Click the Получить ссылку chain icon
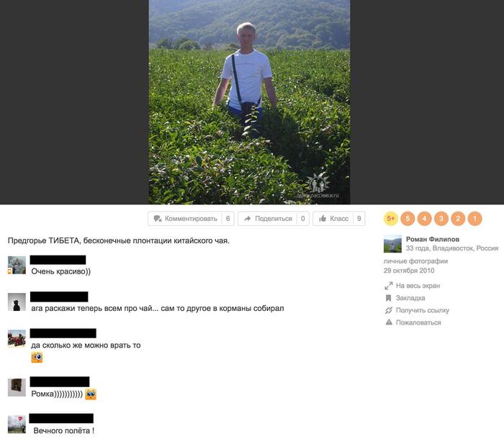 click(x=389, y=310)
